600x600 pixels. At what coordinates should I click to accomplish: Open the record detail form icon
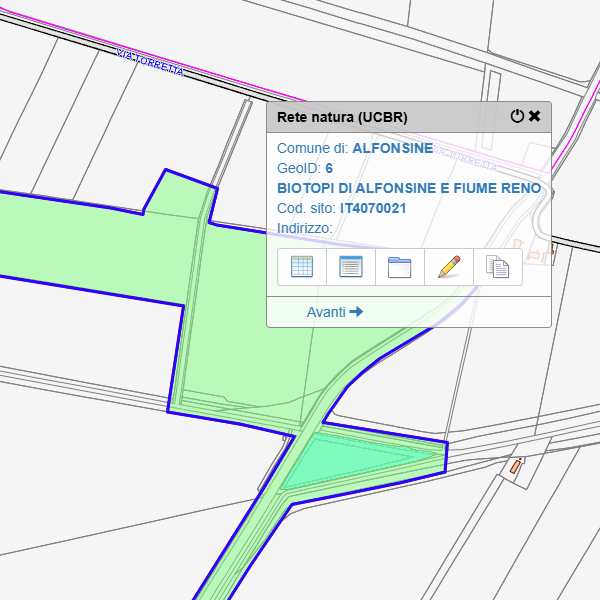pos(350,267)
